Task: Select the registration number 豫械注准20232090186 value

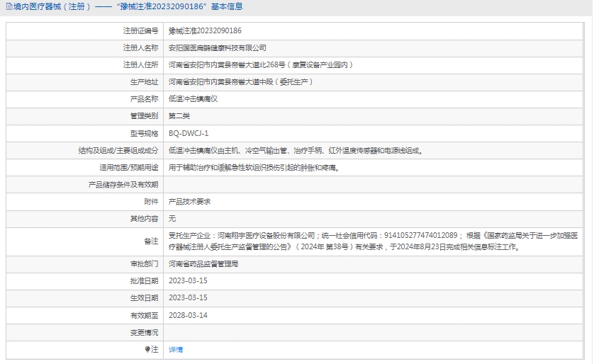Action: point(205,31)
